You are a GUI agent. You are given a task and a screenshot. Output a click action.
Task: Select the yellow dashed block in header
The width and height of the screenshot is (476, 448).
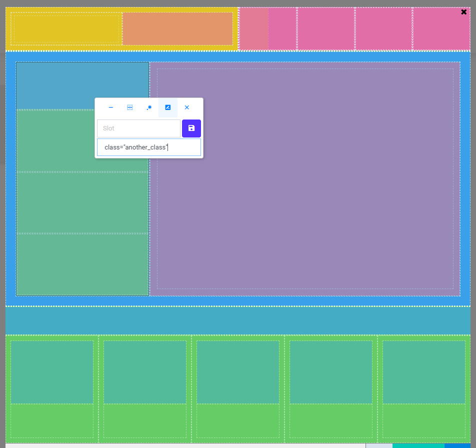(66, 28)
